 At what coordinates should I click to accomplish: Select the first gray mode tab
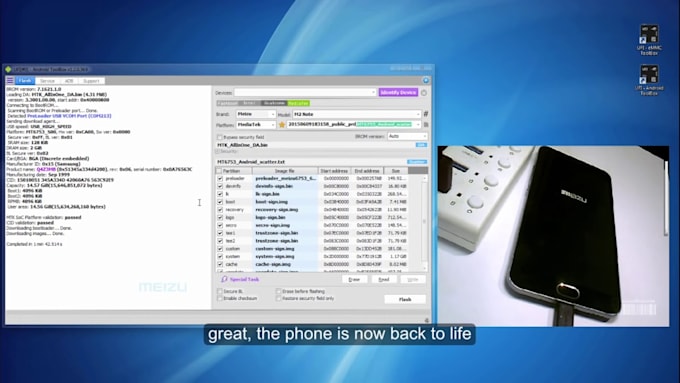coord(227,103)
